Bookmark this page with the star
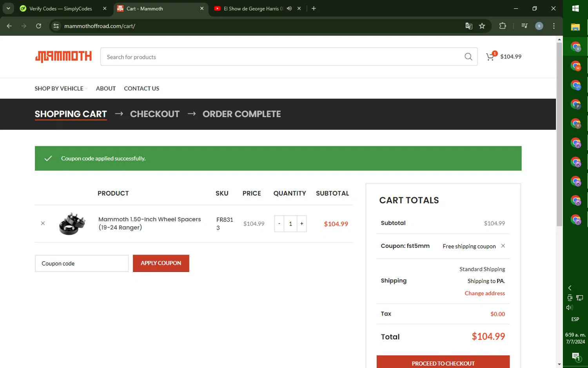The image size is (588, 368). [x=482, y=26]
